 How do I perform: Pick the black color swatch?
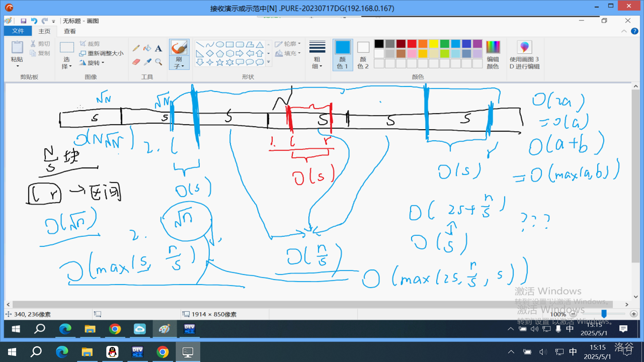click(x=379, y=44)
